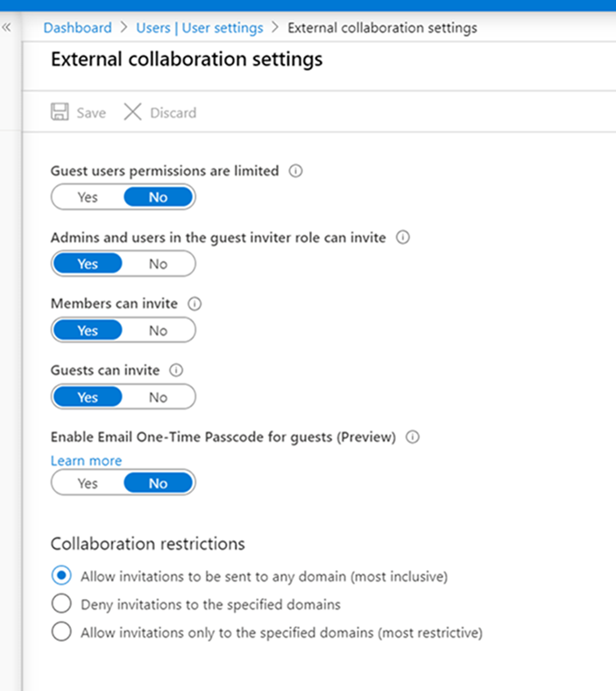Click info icon beside Guests can invite
This screenshot has width=616, height=691.
pos(177,371)
